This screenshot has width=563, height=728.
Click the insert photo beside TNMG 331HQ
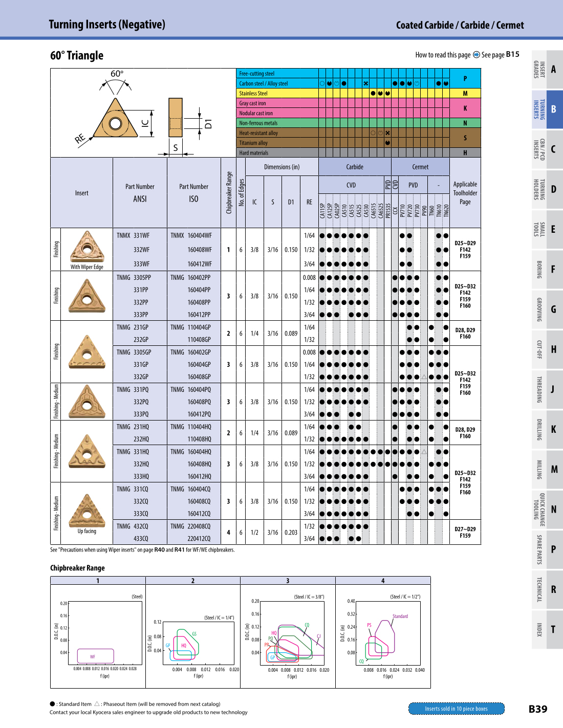click(87, 451)
